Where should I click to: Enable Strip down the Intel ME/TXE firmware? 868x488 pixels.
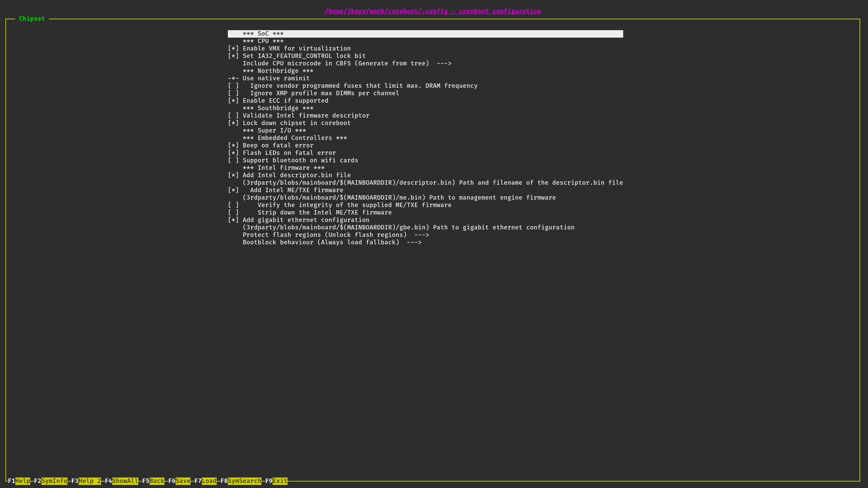(x=233, y=212)
